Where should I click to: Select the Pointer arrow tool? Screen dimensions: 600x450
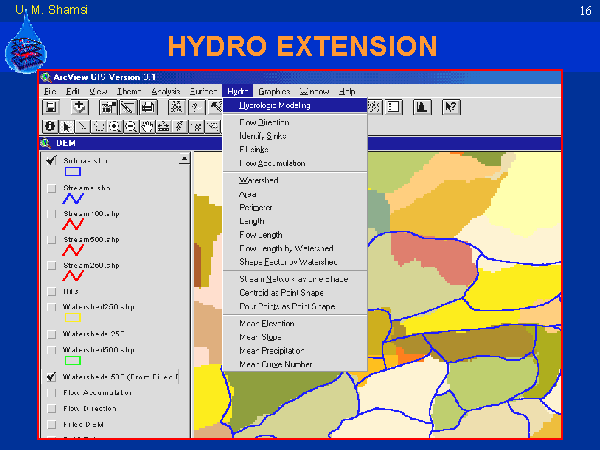[66, 126]
